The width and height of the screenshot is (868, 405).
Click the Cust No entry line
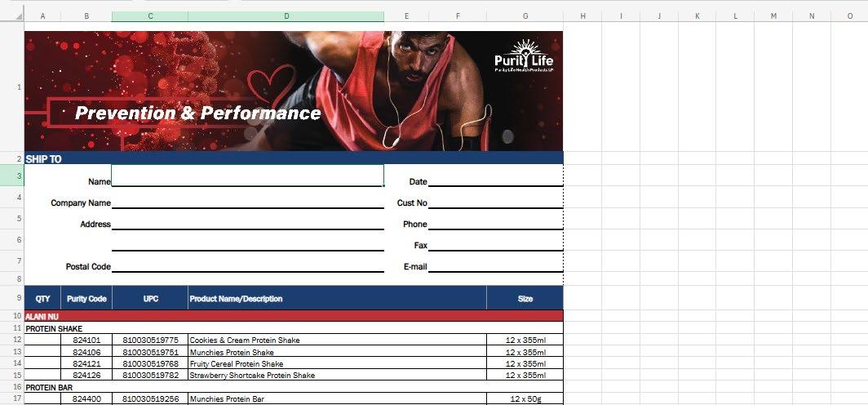click(496, 198)
